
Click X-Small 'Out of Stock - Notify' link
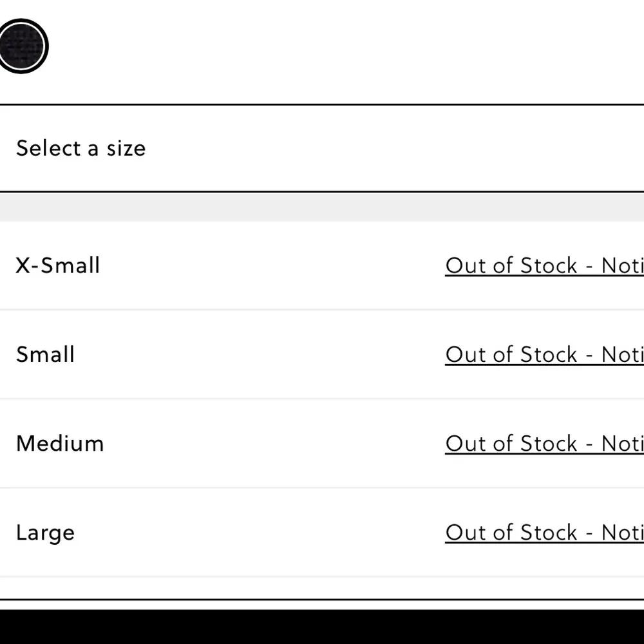tap(544, 266)
